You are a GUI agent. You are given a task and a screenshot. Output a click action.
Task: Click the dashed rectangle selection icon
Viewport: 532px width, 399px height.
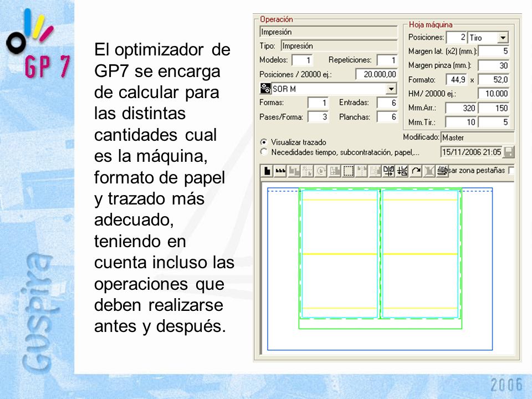point(348,171)
